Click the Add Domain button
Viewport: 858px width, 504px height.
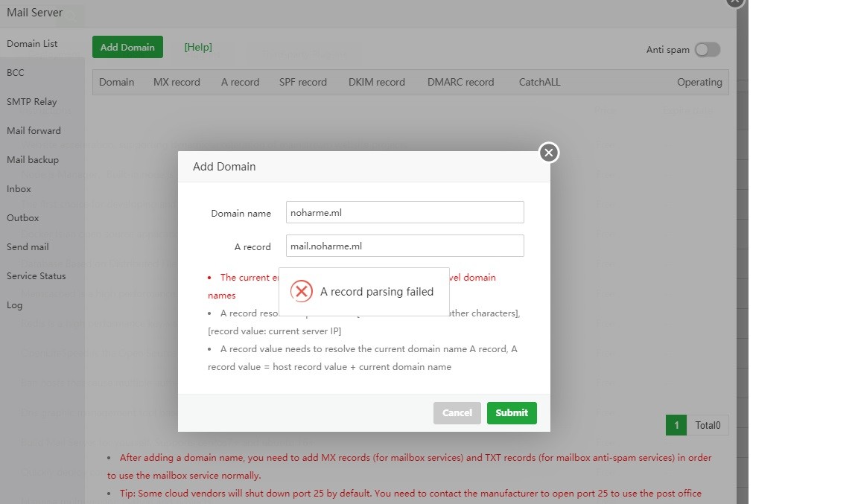[x=127, y=47]
